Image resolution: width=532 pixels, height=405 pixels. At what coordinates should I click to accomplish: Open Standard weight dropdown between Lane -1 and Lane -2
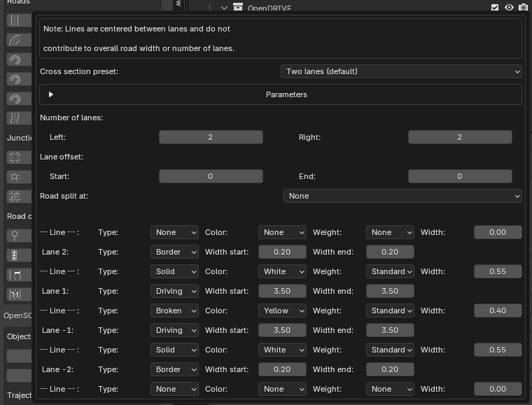tap(390, 350)
